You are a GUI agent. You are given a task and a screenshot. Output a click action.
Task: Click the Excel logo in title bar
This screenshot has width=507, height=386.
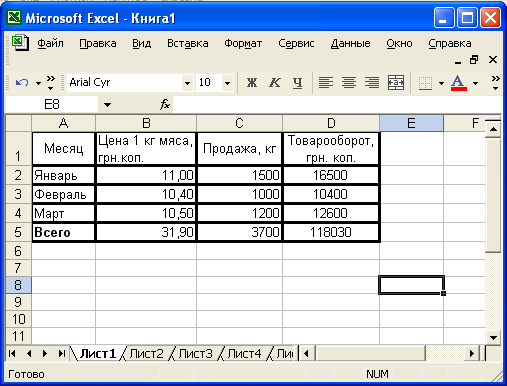[x=14, y=17]
